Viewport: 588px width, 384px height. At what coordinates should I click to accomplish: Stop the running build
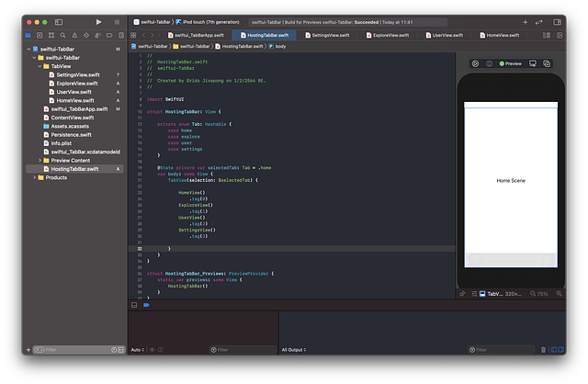pos(117,22)
